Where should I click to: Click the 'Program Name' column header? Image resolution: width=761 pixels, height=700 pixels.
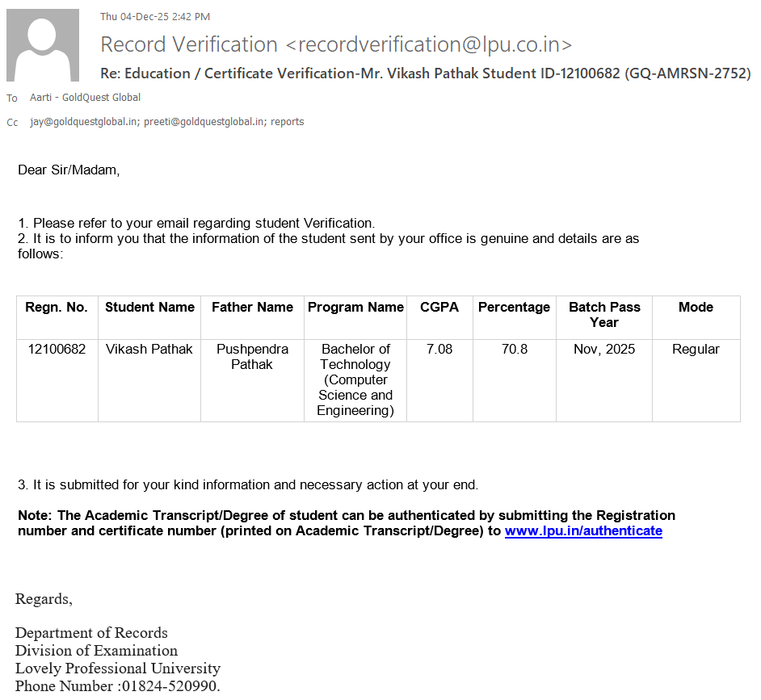coord(355,308)
